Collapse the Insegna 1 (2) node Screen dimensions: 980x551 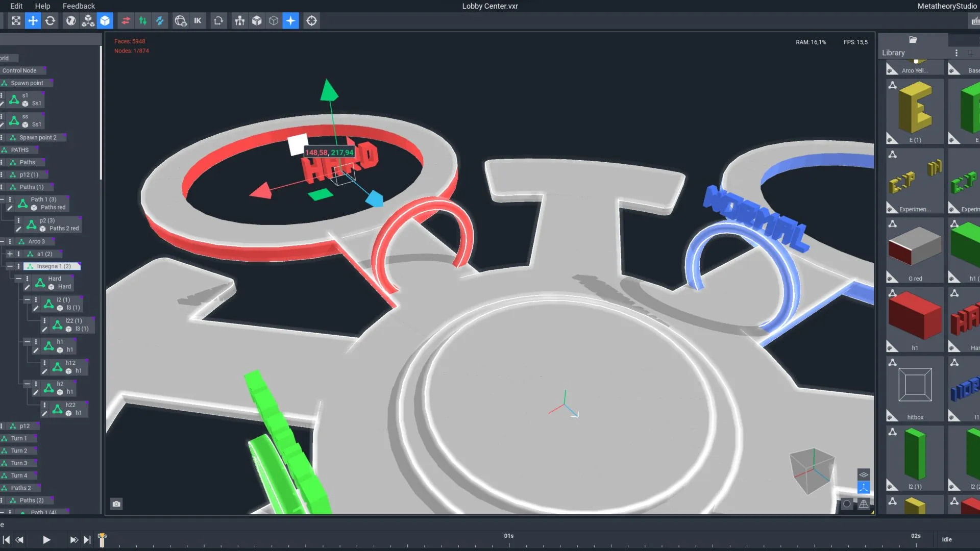click(x=10, y=266)
